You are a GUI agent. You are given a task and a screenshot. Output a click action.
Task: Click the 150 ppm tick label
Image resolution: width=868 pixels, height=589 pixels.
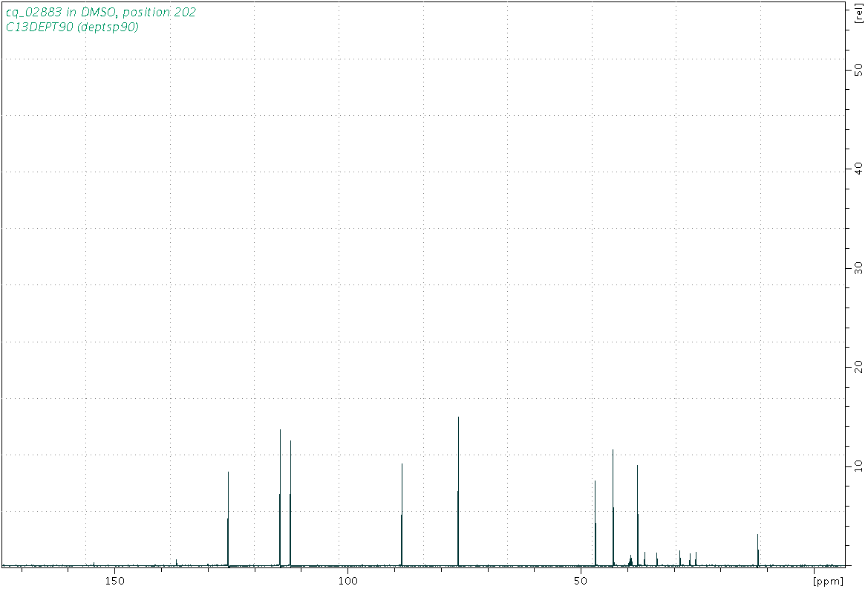[x=114, y=581]
